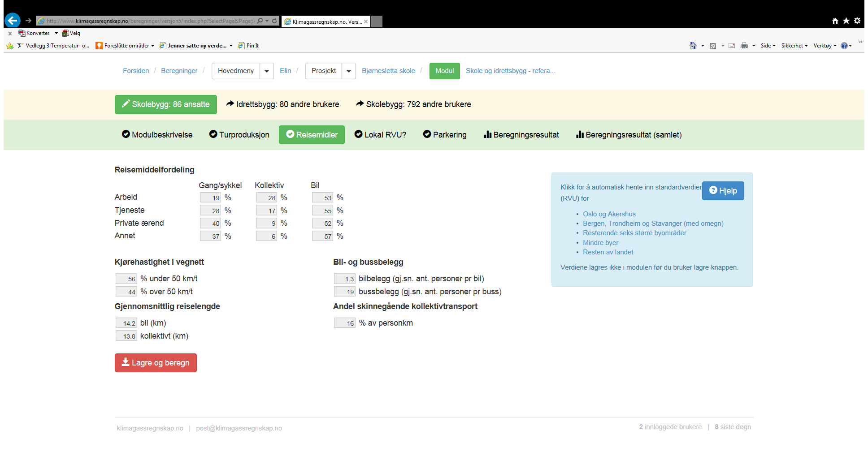
Task: Click the Hovedmeny button
Action: [x=236, y=71]
